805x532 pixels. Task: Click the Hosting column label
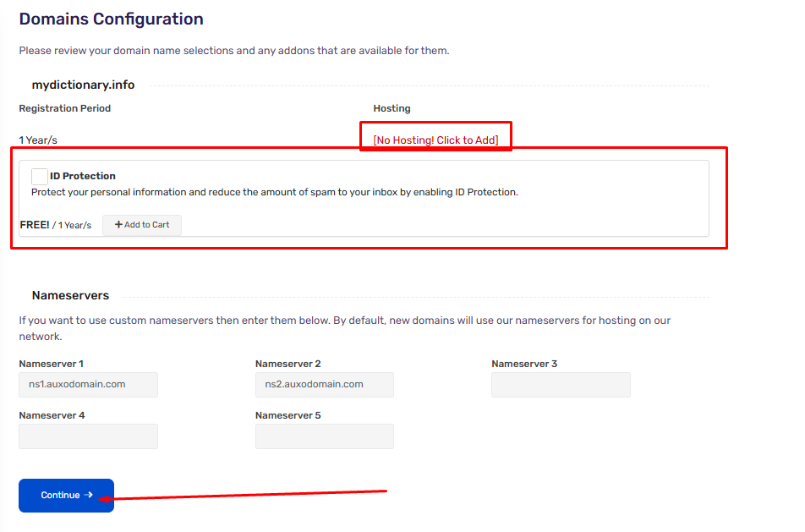tap(392, 108)
